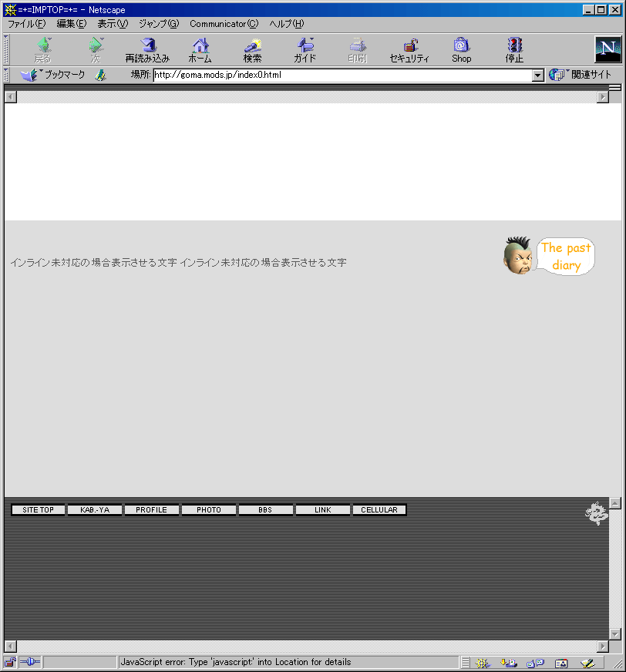Click top frame scrollbar left arrow

pyautogui.click(x=11, y=97)
